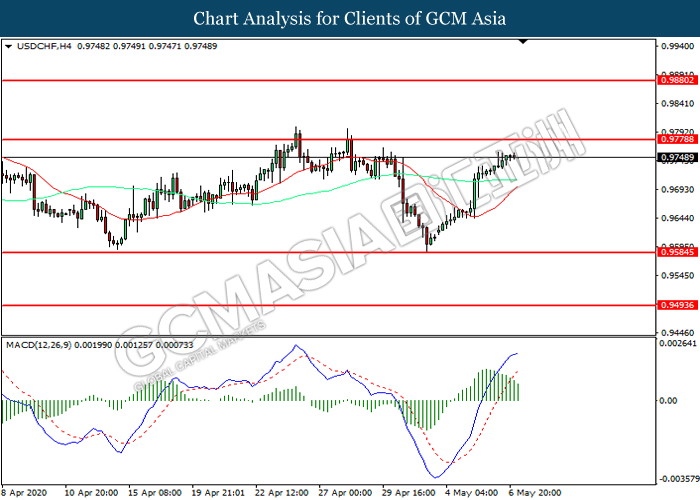This screenshot has width=700, height=500.
Task: Click the MACD scale value -0.003579
Action: pos(679,479)
